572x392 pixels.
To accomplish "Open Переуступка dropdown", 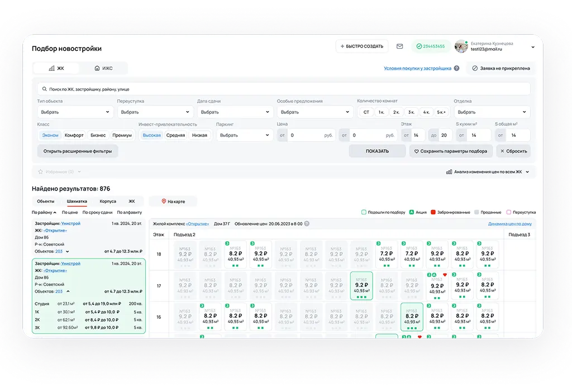I will 155,112.
